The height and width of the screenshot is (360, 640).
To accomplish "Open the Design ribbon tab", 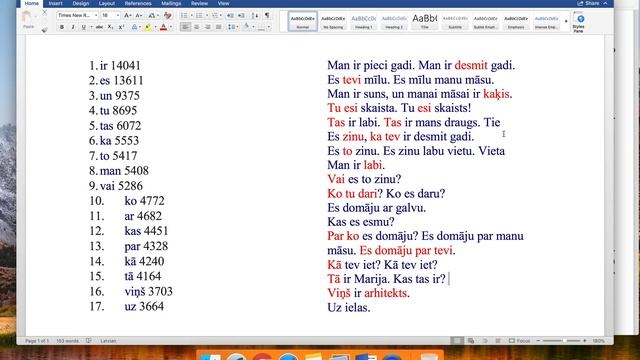I will point(80,3).
